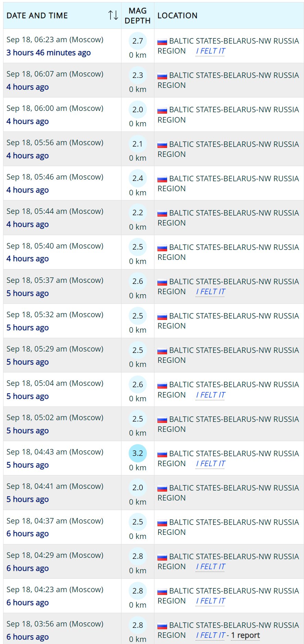Click I FELT IT for 05:04 am earthquake
The image size is (304, 644).
[210, 395]
